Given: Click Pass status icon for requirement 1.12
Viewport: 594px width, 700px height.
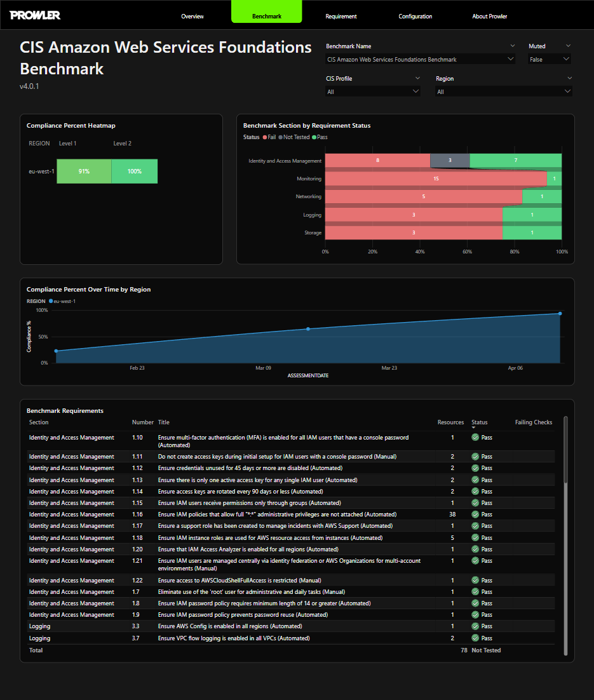Looking at the screenshot, I should 475,468.
